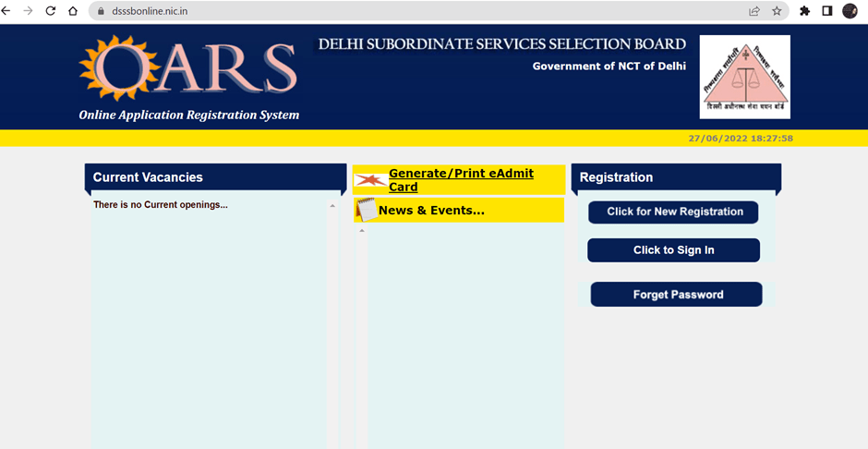Click the DSSSB triangular emblem
The height and width of the screenshot is (449, 868).
(x=744, y=78)
